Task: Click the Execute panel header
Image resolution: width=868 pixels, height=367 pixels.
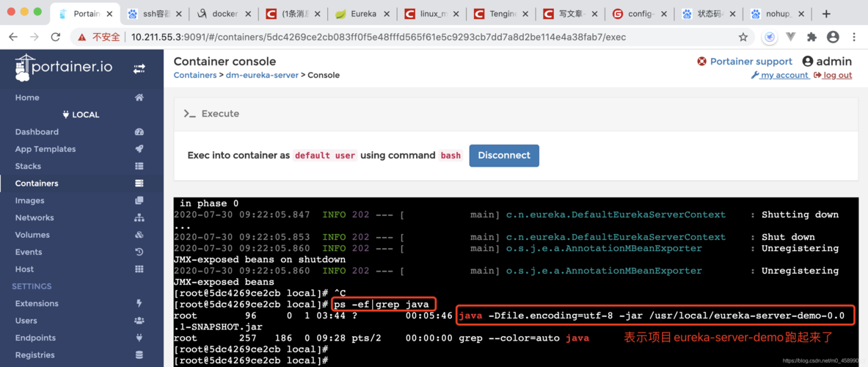Action: [x=516, y=114]
